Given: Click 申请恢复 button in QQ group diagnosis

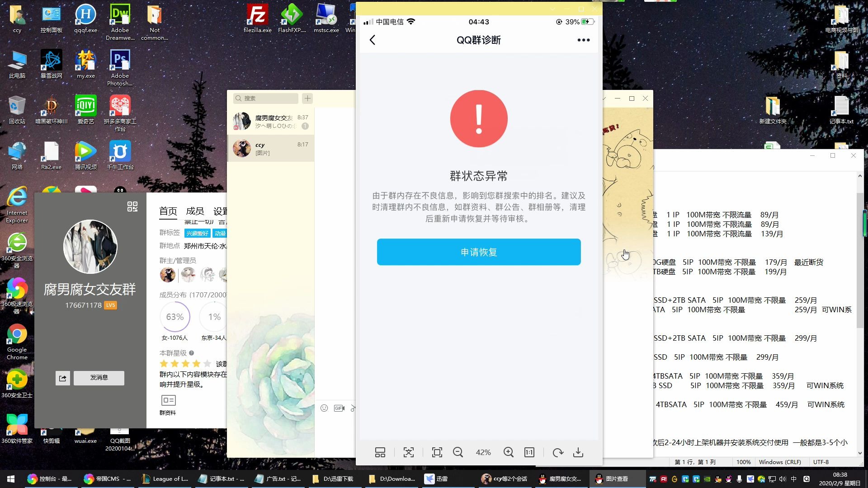Looking at the screenshot, I should click(479, 252).
